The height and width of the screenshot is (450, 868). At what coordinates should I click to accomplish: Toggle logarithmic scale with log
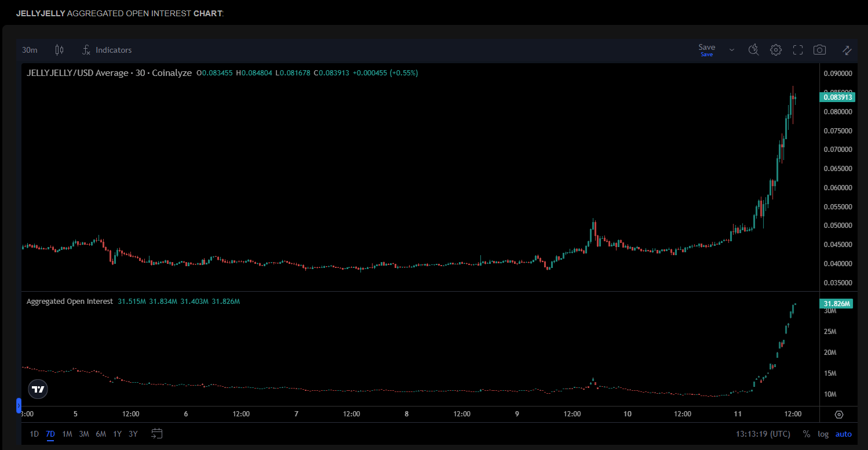pos(823,433)
